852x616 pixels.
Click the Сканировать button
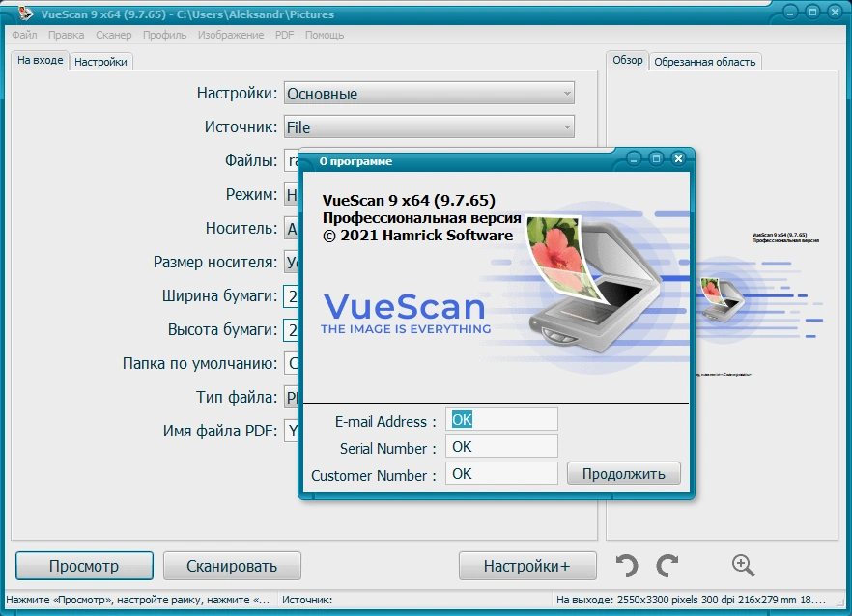(232, 566)
